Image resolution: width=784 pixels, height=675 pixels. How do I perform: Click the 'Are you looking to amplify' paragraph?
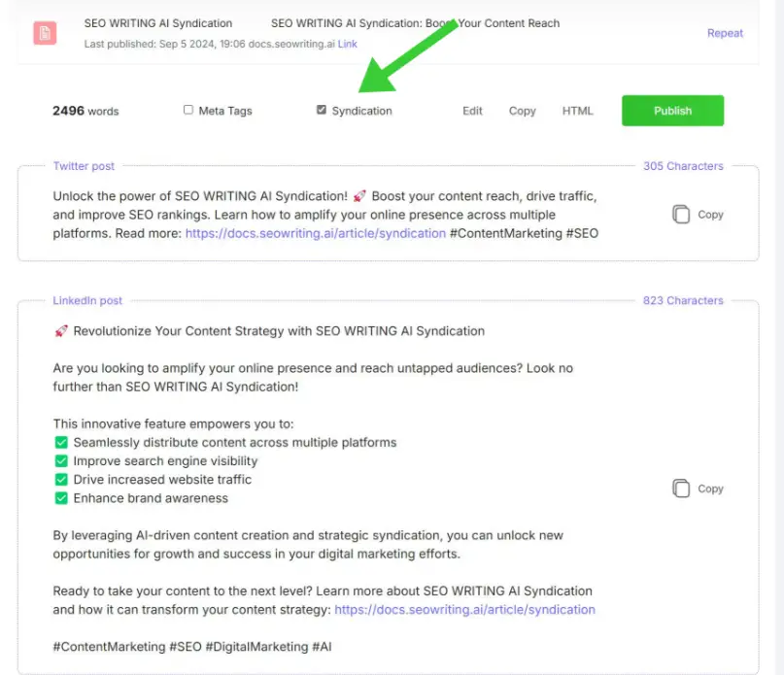click(x=313, y=378)
